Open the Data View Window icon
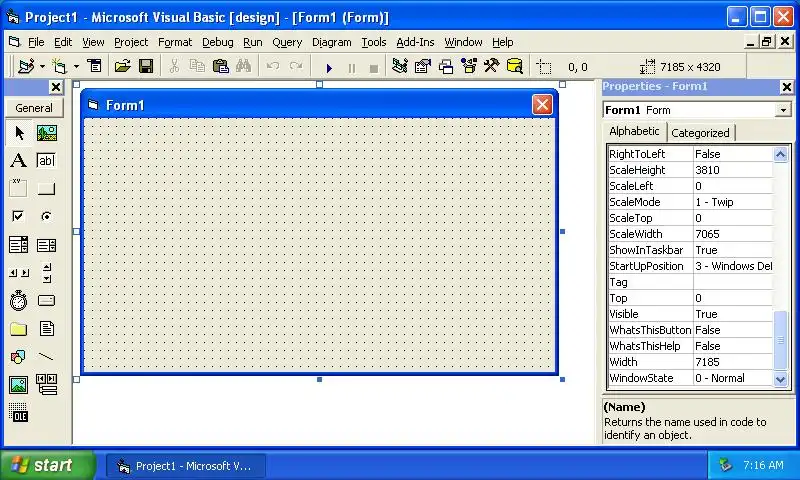 (x=514, y=66)
